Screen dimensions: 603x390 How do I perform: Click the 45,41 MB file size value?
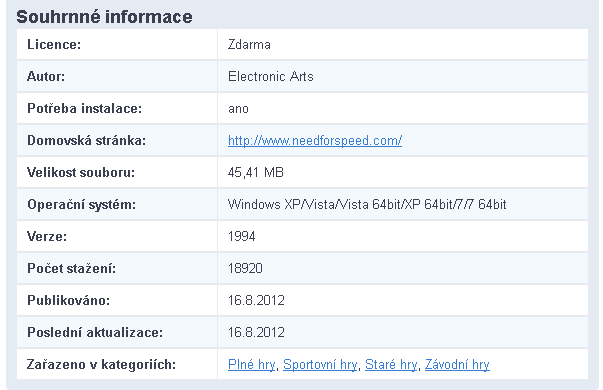click(256, 172)
